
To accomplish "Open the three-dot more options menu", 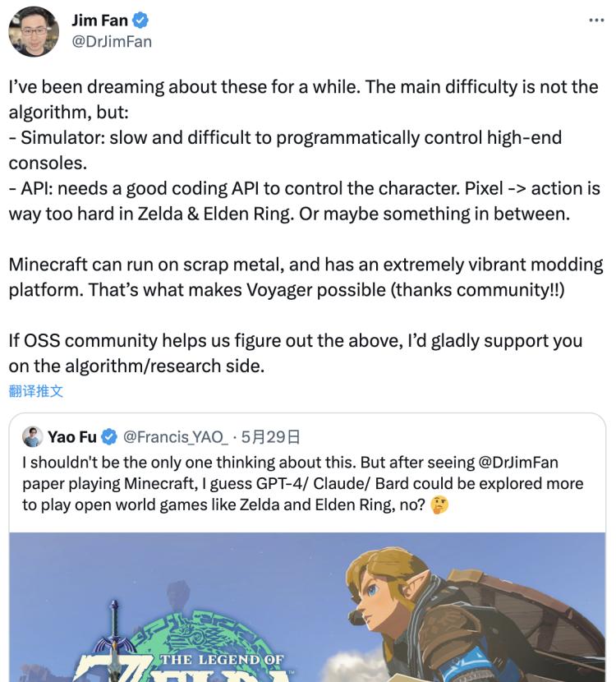I will (x=596, y=21).
